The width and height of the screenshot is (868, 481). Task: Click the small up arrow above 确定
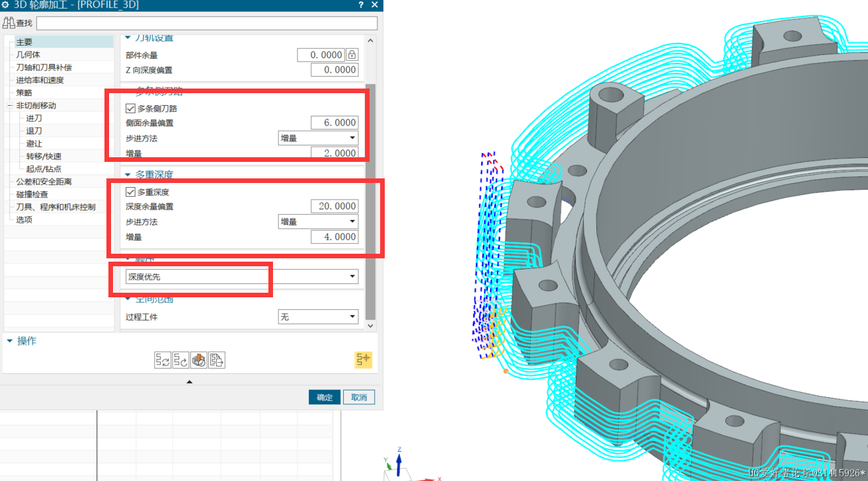point(190,381)
